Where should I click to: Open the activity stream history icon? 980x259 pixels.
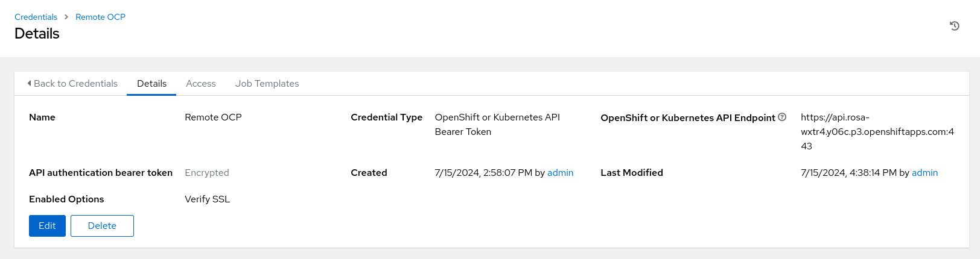[955, 26]
